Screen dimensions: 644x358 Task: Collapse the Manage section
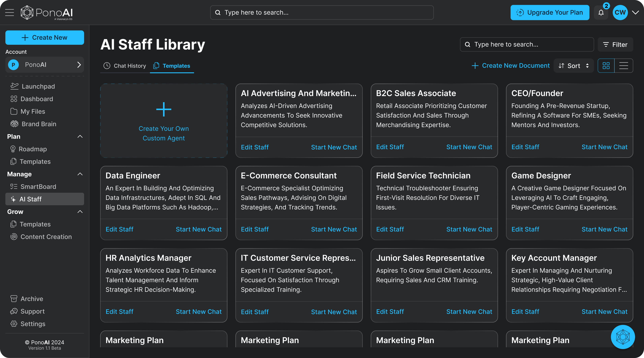click(80, 174)
